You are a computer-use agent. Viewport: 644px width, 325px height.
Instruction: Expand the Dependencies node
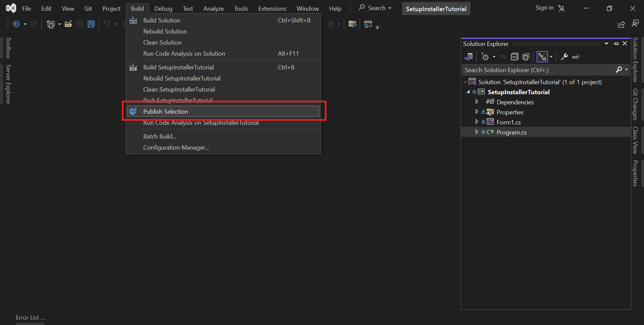tap(477, 102)
